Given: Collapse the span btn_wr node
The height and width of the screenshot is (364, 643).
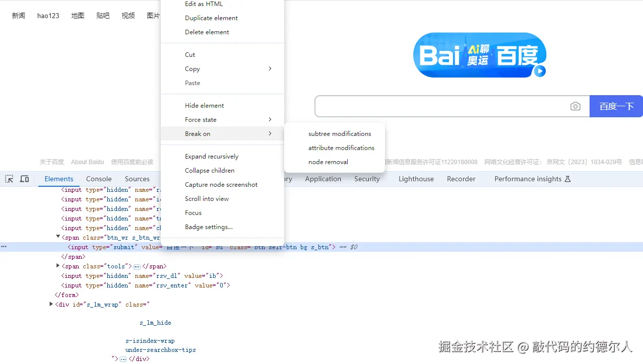Looking at the screenshot, I should pyautogui.click(x=58, y=237).
